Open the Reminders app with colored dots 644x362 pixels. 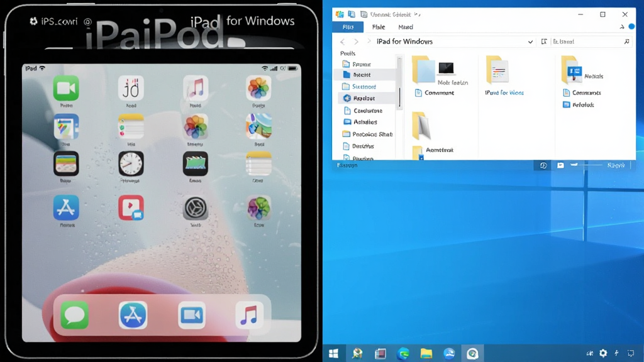(x=131, y=126)
